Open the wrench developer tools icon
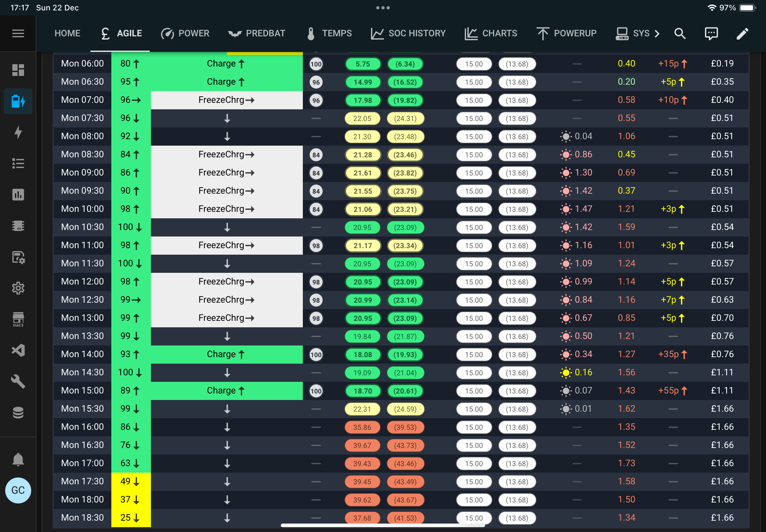Screen dimensions: 766x532 18,382
